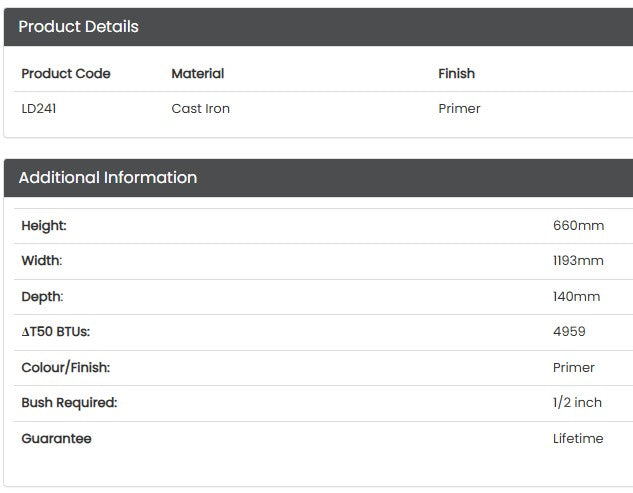
Task: Click the Colour/Finish label
Action: 65,368
